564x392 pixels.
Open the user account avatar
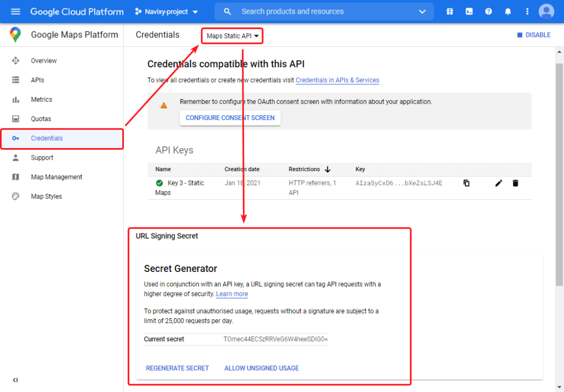(546, 12)
